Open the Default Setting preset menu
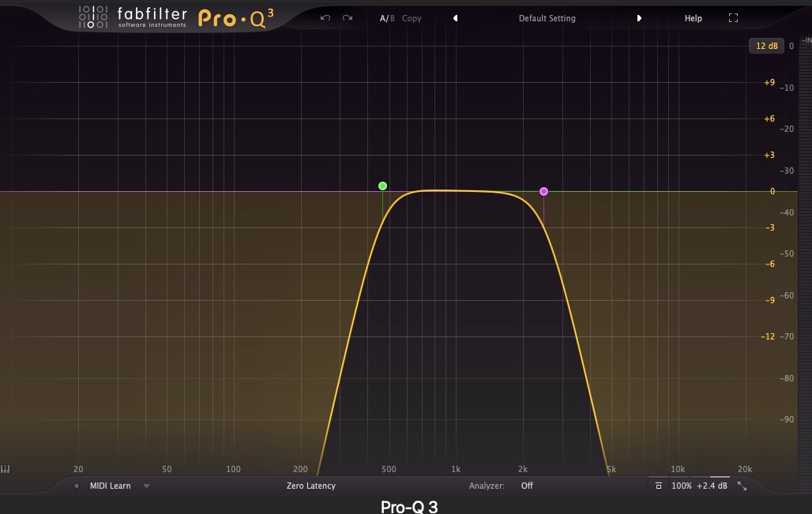812x514 pixels. click(x=547, y=18)
